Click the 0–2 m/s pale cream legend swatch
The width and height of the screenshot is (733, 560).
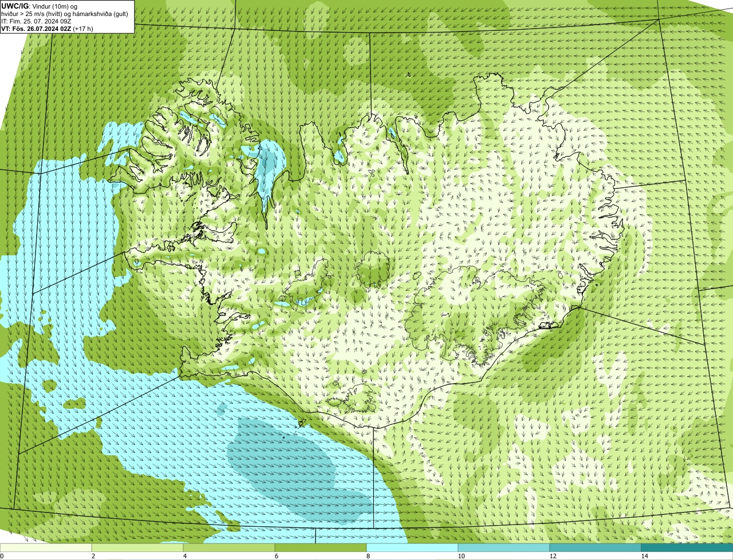46,547
